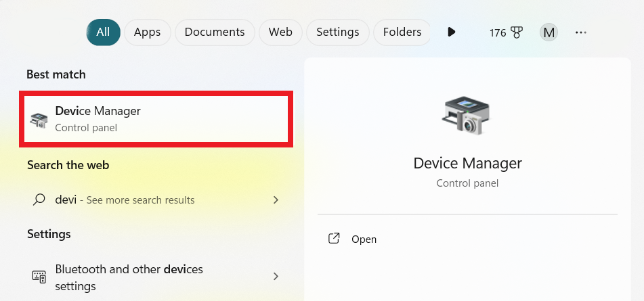
Task: Switch to the Settings filter tab
Action: (337, 32)
